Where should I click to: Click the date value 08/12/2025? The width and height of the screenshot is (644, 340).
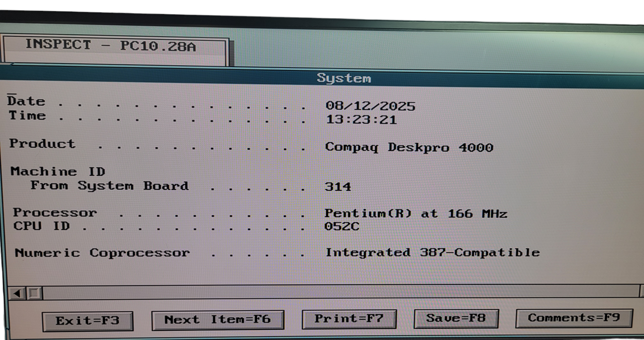point(370,106)
